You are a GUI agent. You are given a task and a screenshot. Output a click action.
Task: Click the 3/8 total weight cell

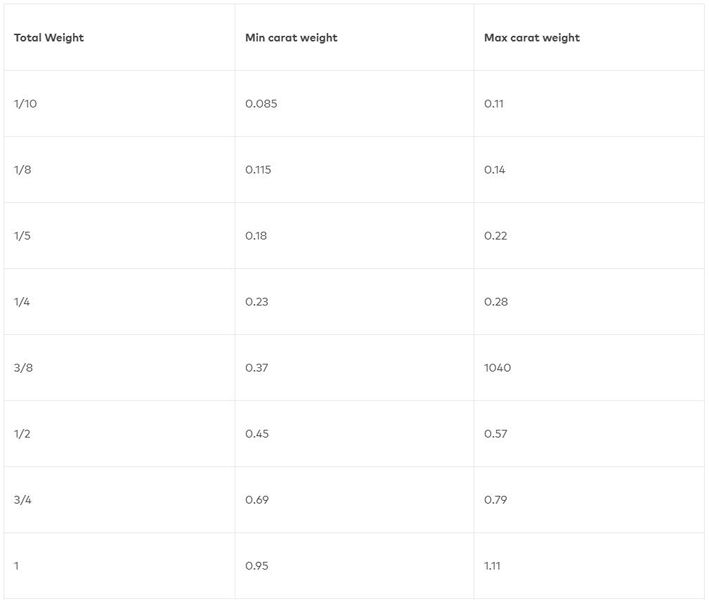pyautogui.click(x=22, y=368)
